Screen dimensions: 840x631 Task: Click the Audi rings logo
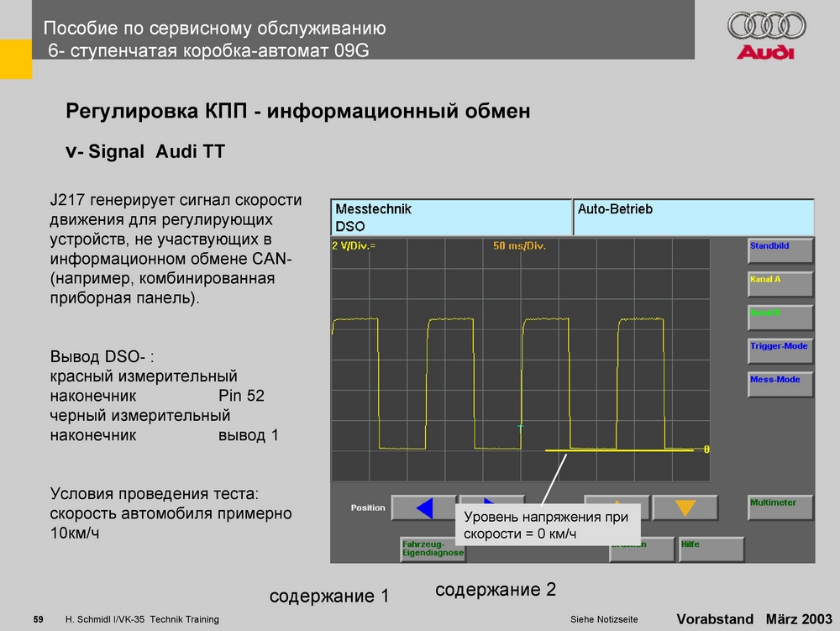pyautogui.click(x=767, y=26)
